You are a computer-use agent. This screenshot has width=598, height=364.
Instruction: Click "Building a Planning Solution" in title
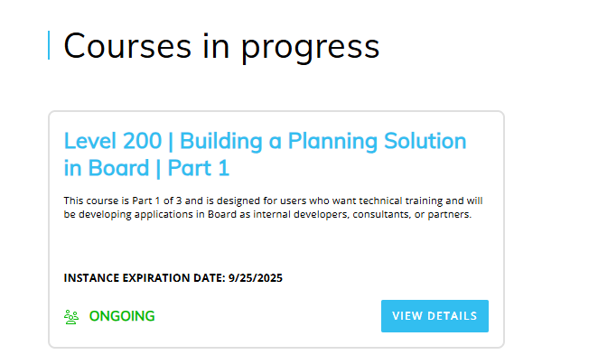tap(323, 141)
